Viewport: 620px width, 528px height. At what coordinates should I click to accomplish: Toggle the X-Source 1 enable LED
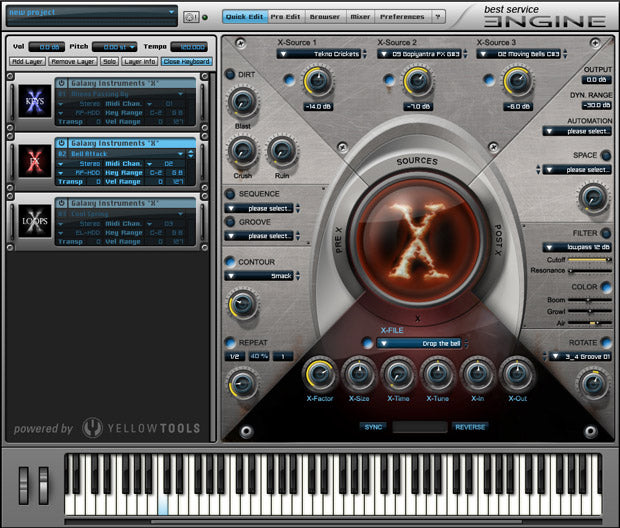[x=289, y=79]
